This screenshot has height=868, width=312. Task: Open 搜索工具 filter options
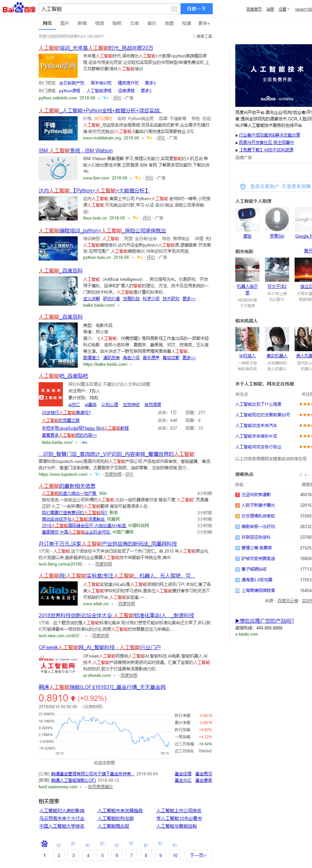[202, 36]
